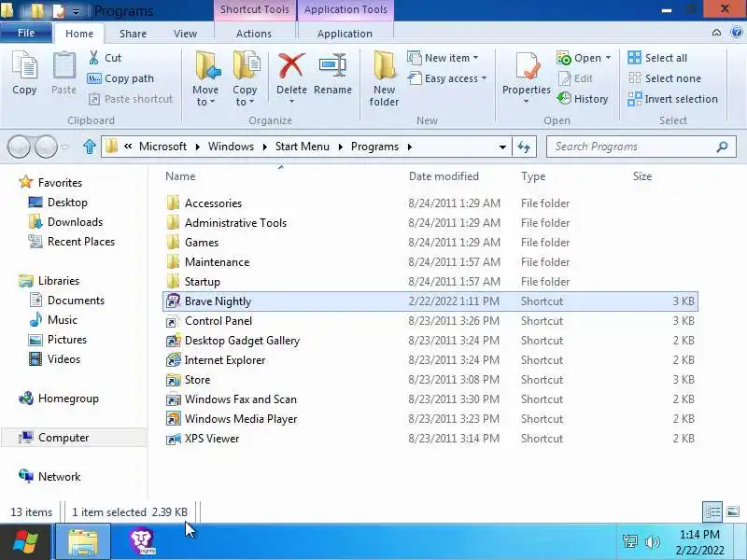Sort by Date modified column header
The height and width of the screenshot is (560, 747).
tap(444, 176)
